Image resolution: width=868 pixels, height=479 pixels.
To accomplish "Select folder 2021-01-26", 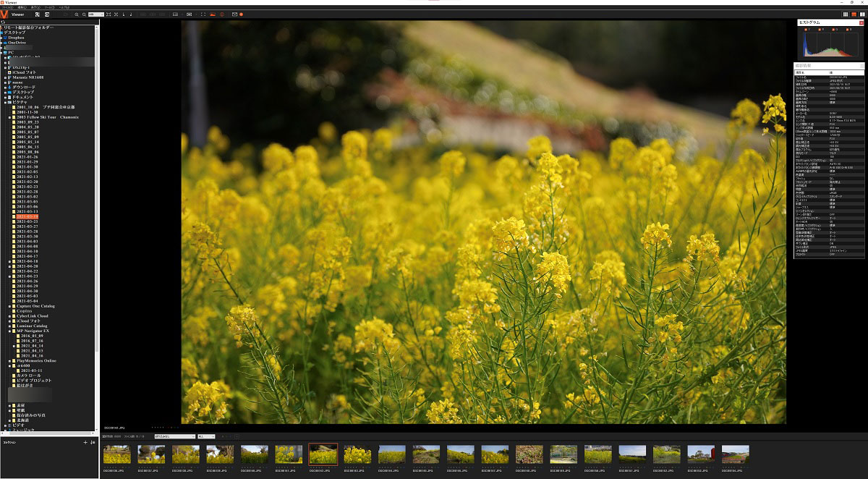I will (x=27, y=157).
